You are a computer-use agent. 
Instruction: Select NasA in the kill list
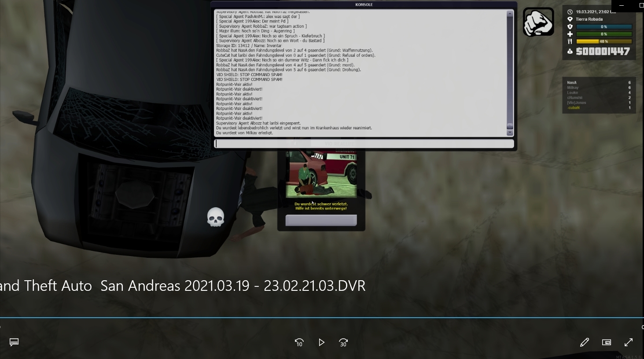tap(599, 83)
